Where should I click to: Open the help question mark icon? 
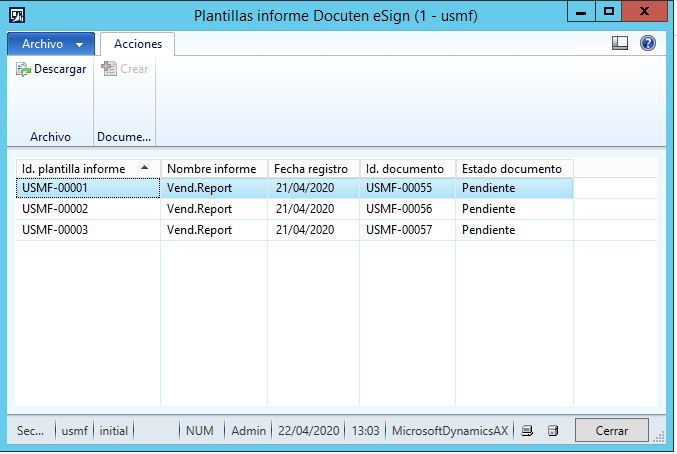click(648, 43)
